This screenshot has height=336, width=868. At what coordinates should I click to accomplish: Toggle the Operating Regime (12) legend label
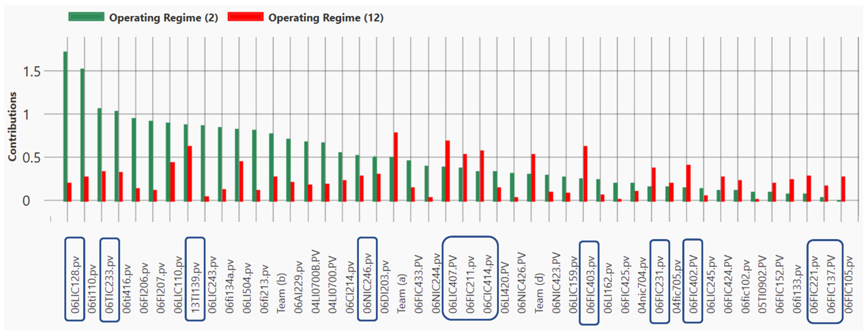pos(326,17)
